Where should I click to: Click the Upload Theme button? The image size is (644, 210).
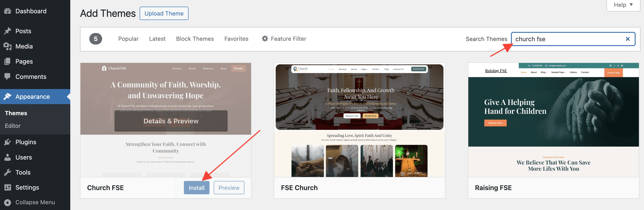pos(164,14)
